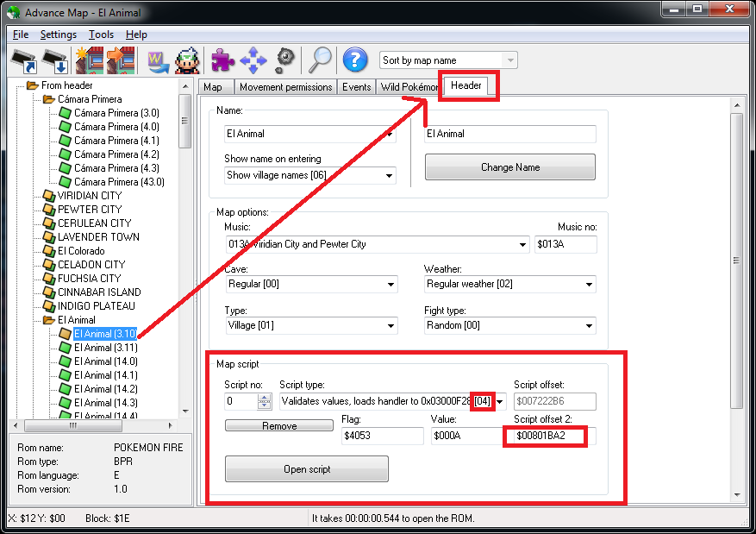Screen dimensions: 756x534
Task: Select El Animal (3.11) in map tree
Action: (105, 348)
